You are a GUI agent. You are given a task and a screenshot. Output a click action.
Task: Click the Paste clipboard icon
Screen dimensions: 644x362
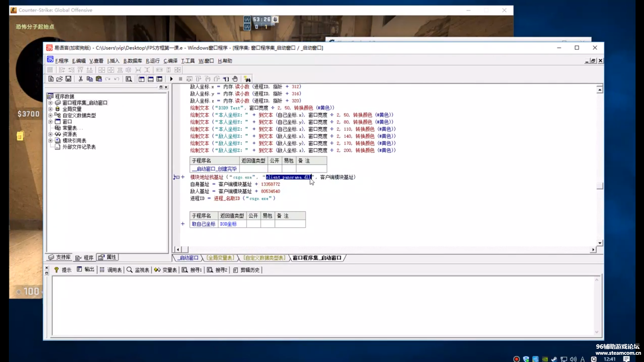pos(99,79)
